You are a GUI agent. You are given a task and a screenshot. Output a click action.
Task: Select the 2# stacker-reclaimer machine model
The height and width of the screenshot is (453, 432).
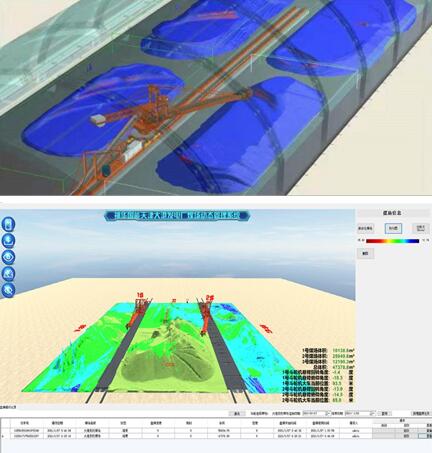pyautogui.click(x=207, y=315)
